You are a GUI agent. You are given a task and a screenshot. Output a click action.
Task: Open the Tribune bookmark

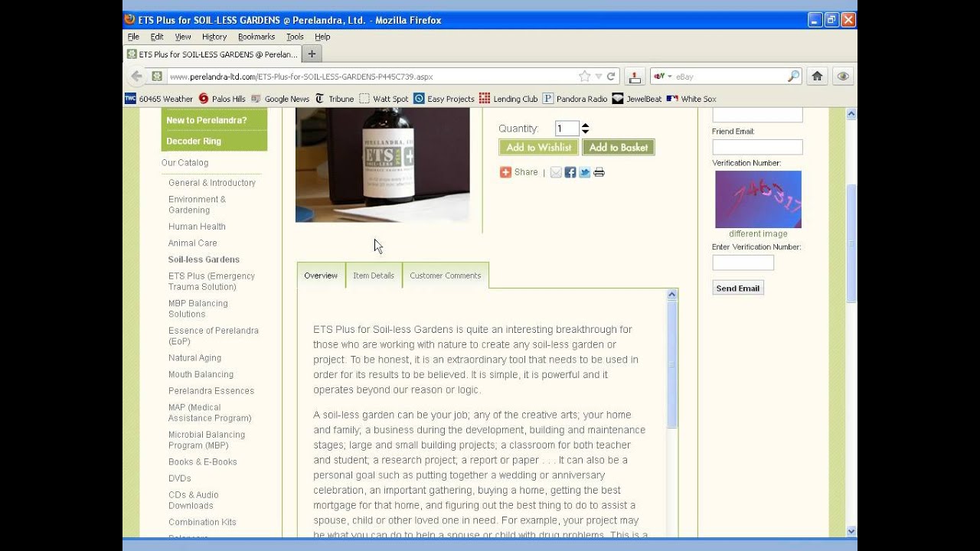[334, 99]
